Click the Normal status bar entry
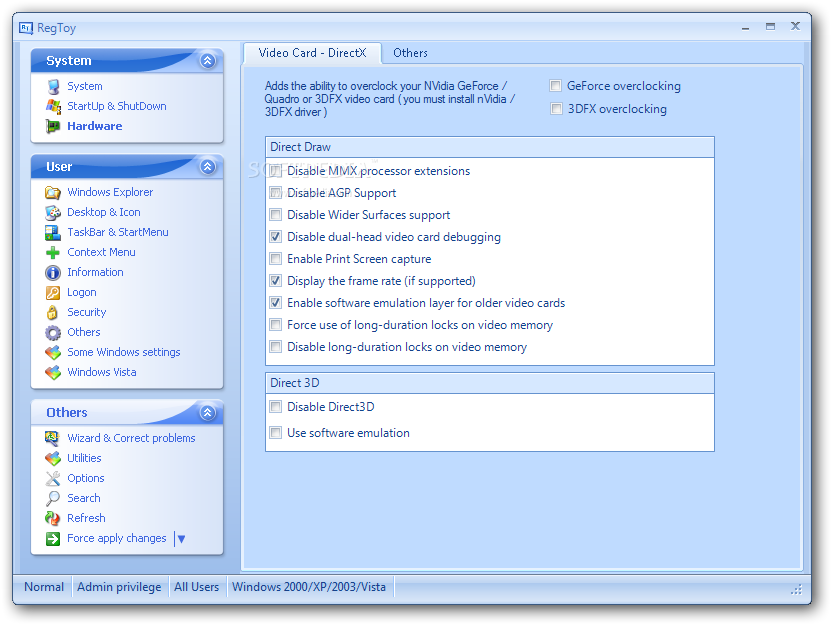 click(x=44, y=587)
